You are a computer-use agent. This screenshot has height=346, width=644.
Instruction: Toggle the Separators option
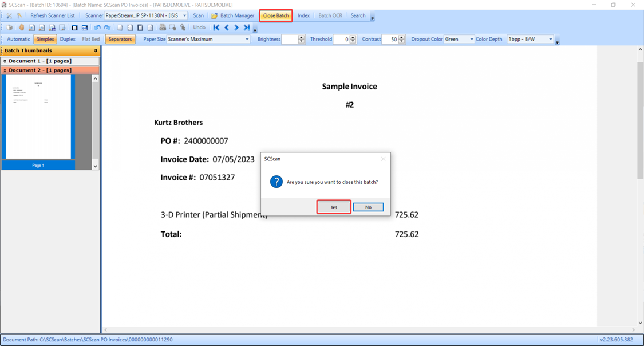pyautogui.click(x=120, y=40)
